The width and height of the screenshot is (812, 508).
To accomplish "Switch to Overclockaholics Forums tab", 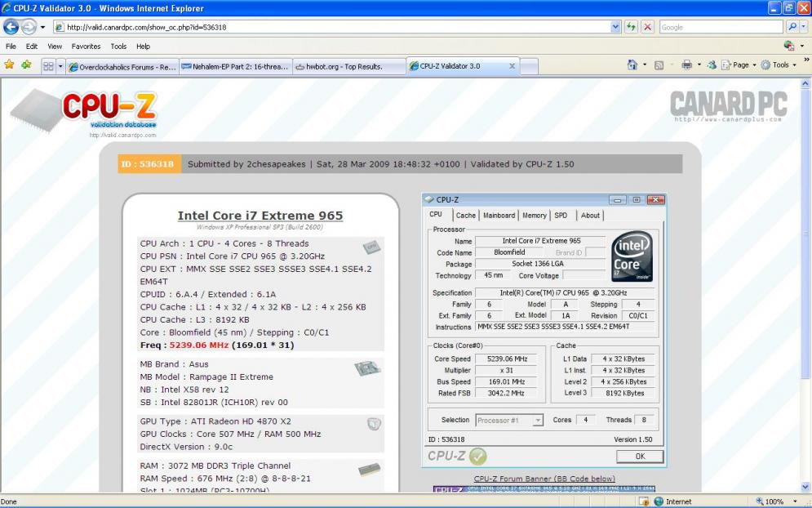I will [x=122, y=66].
